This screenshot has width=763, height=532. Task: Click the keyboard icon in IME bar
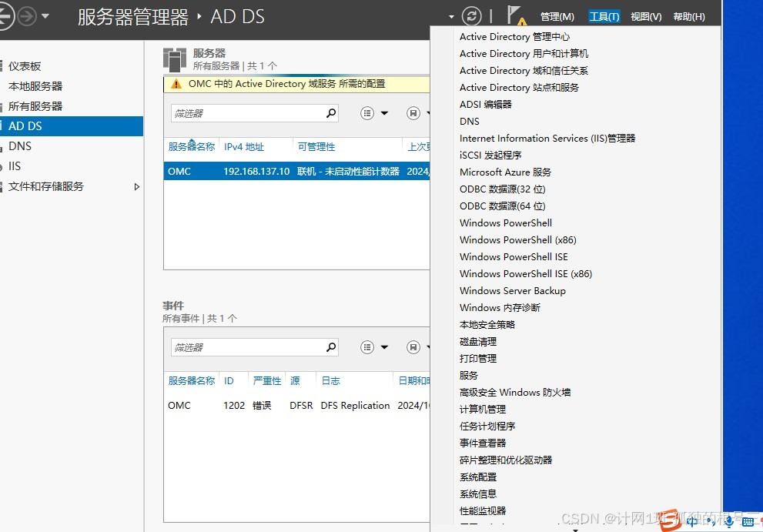point(748,522)
